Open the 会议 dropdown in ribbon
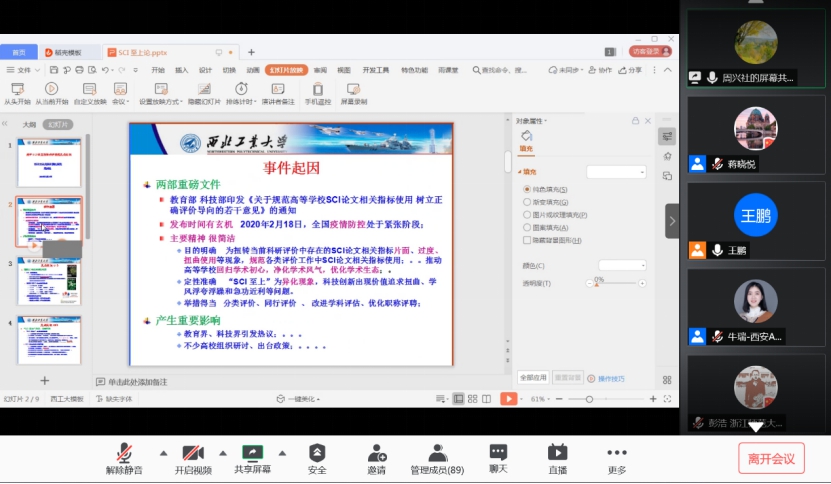This screenshot has width=831, height=484. (x=120, y=94)
